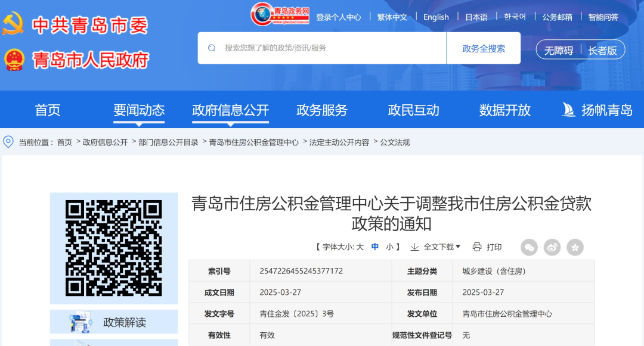Select 小 font size option
The image size is (644, 346).
[389, 247]
